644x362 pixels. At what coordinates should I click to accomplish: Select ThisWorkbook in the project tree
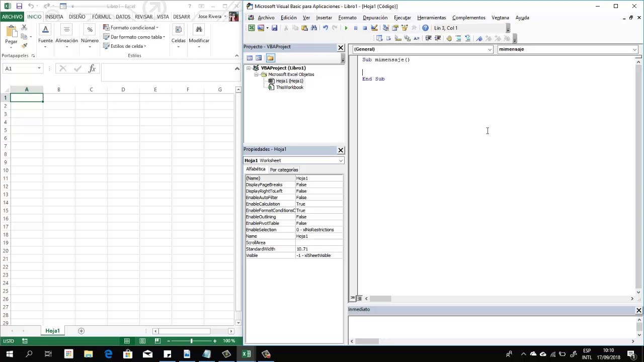pos(289,87)
